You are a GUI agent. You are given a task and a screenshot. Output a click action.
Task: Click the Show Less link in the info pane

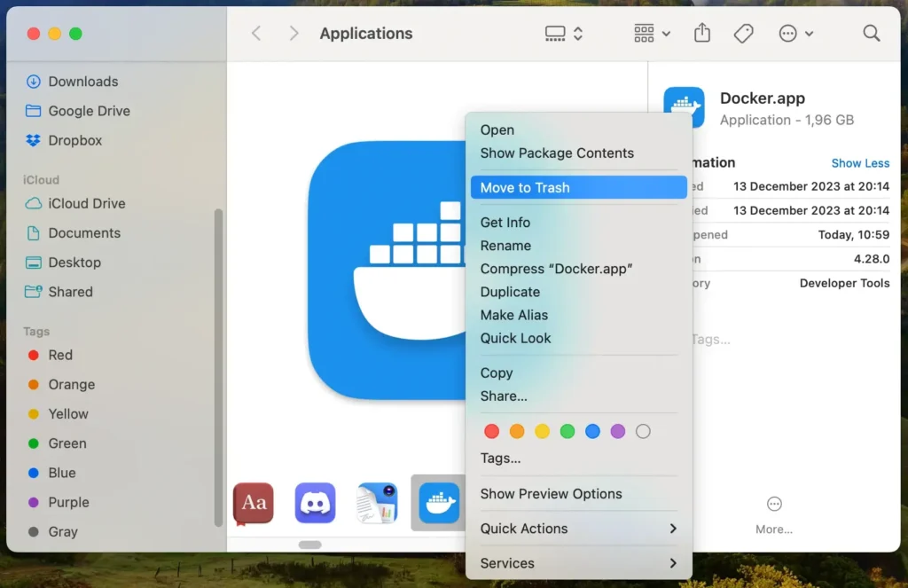pos(860,163)
